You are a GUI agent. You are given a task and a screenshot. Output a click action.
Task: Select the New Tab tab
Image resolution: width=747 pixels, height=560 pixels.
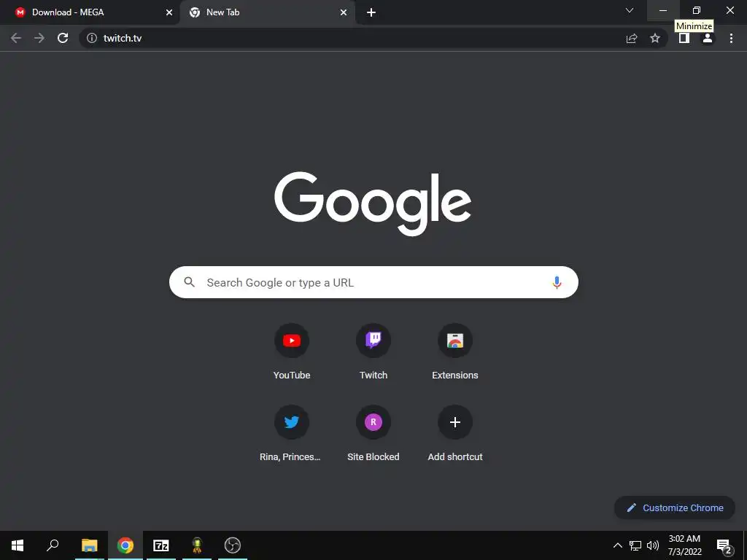pos(267,13)
